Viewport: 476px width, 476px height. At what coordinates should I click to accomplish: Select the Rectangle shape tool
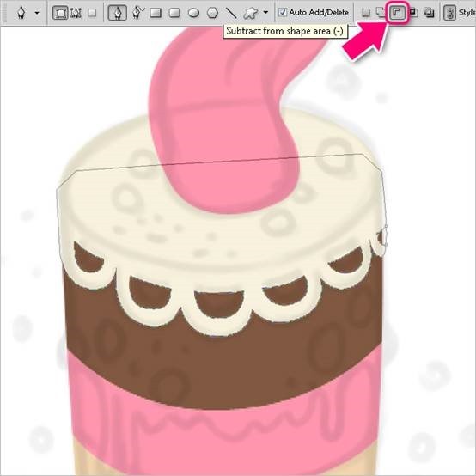156,13
